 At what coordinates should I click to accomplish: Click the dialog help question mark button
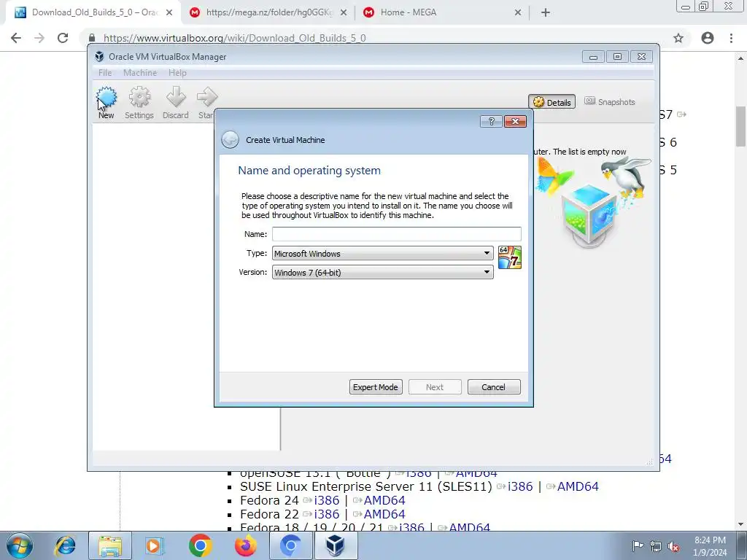(x=491, y=122)
